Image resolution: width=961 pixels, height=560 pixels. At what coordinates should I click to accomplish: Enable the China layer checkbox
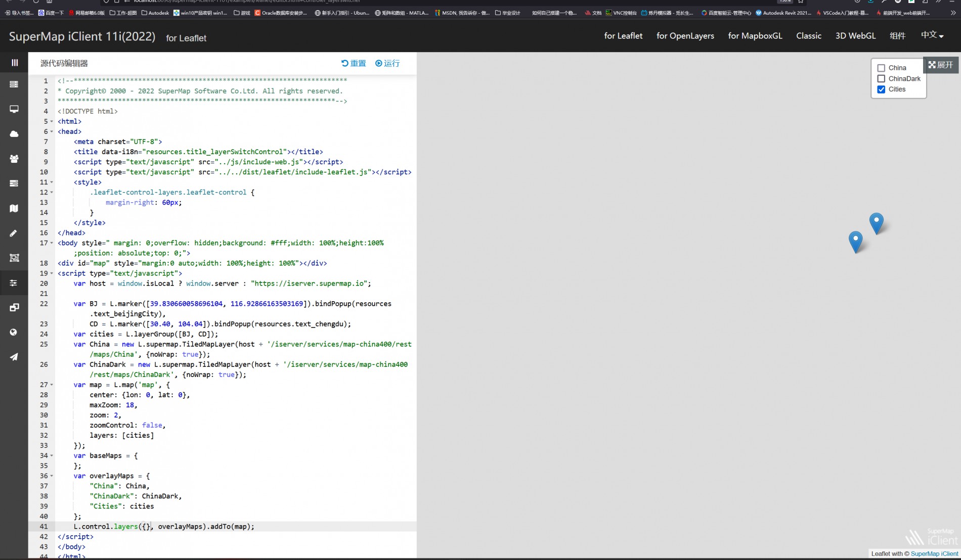(x=881, y=68)
